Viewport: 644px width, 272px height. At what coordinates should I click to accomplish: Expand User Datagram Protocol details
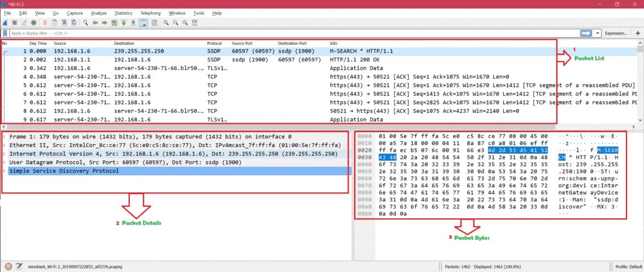pyautogui.click(x=4, y=162)
